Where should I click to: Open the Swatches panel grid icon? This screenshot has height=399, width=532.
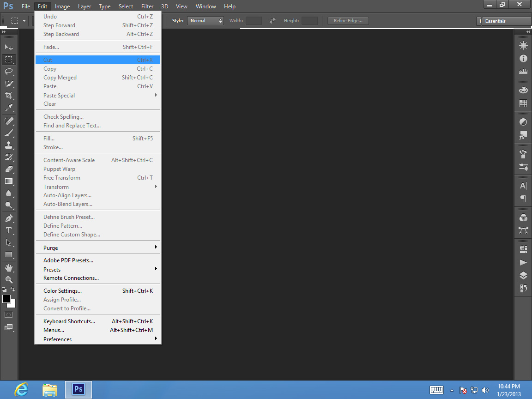tap(523, 103)
